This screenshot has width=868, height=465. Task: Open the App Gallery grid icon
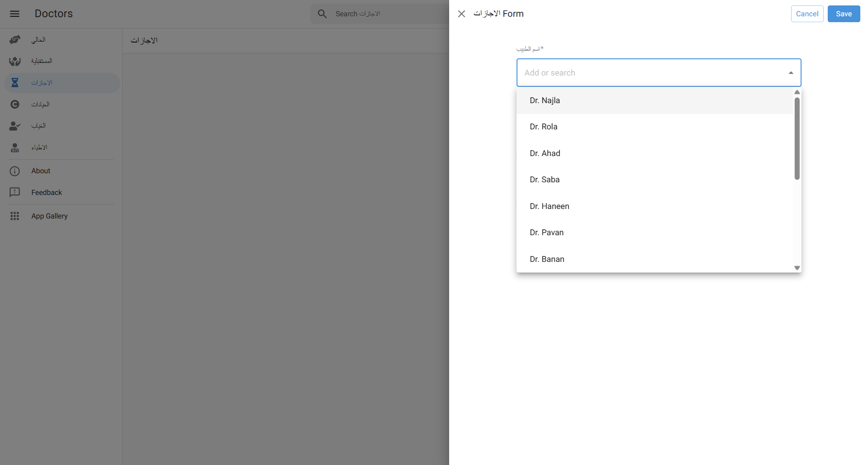15,216
